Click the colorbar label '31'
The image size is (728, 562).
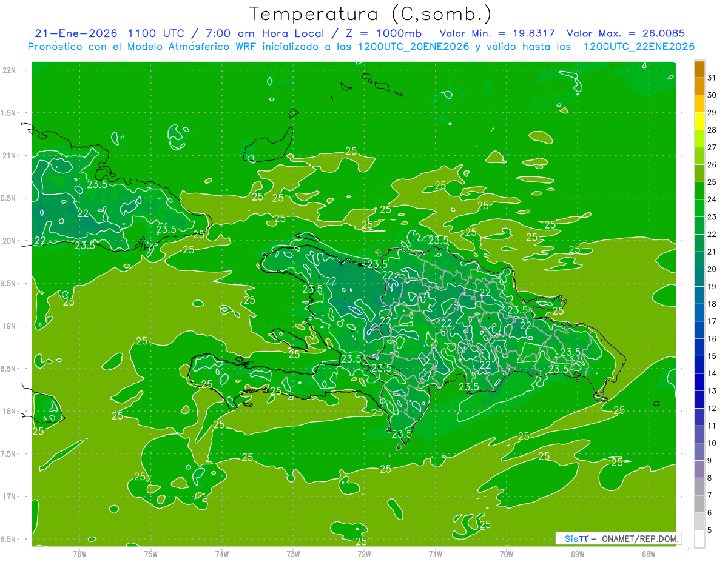click(x=712, y=78)
